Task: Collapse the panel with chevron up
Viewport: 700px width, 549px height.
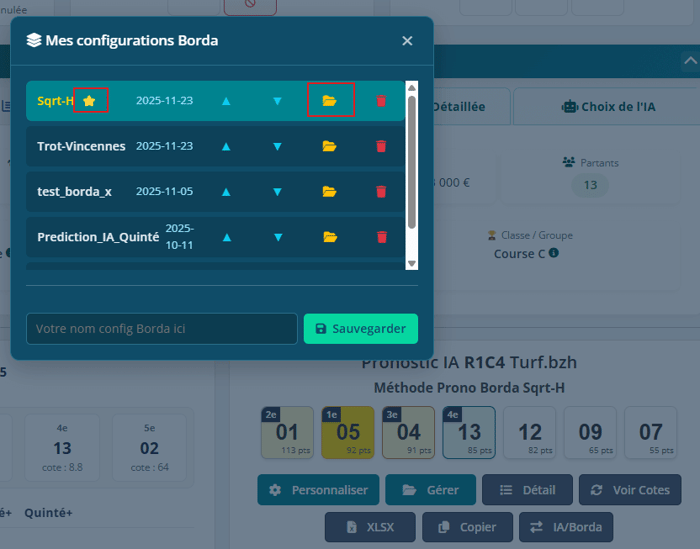Action: coord(691,61)
